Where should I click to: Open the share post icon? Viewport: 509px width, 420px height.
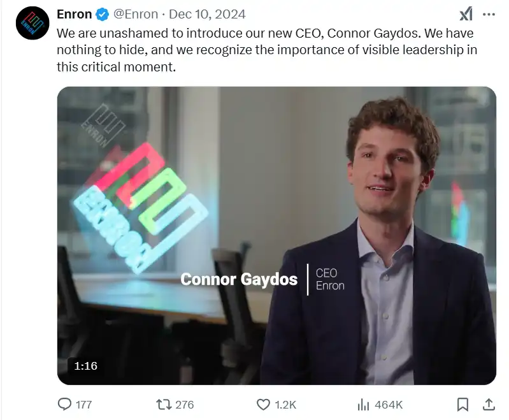pyautogui.click(x=489, y=404)
